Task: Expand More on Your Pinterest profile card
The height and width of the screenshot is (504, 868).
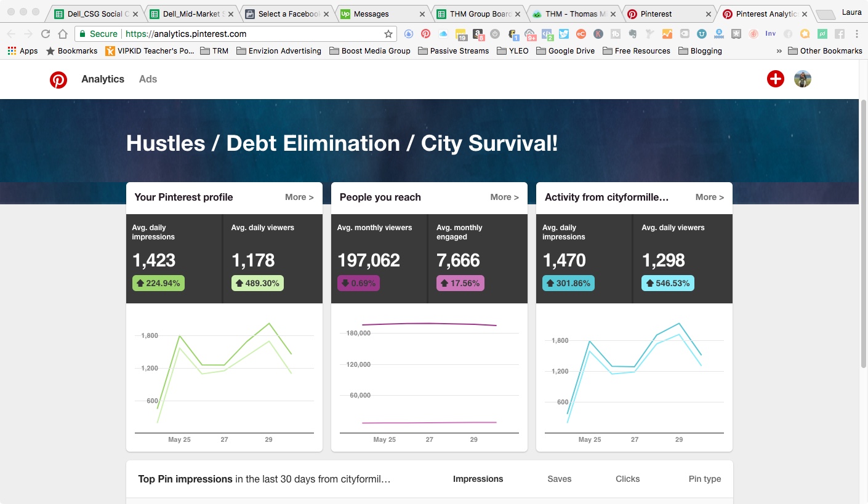Action: (299, 198)
